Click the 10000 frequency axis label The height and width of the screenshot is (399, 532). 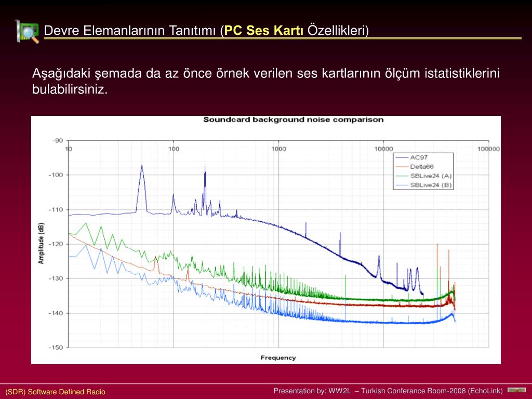pyautogui.click(x=384, y=149)
